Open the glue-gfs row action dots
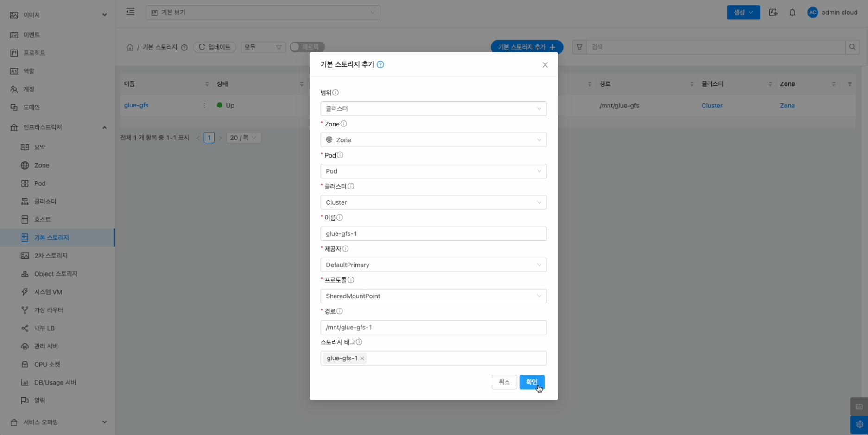This screenshot has width=868, height=435. [x=204, y=106]
